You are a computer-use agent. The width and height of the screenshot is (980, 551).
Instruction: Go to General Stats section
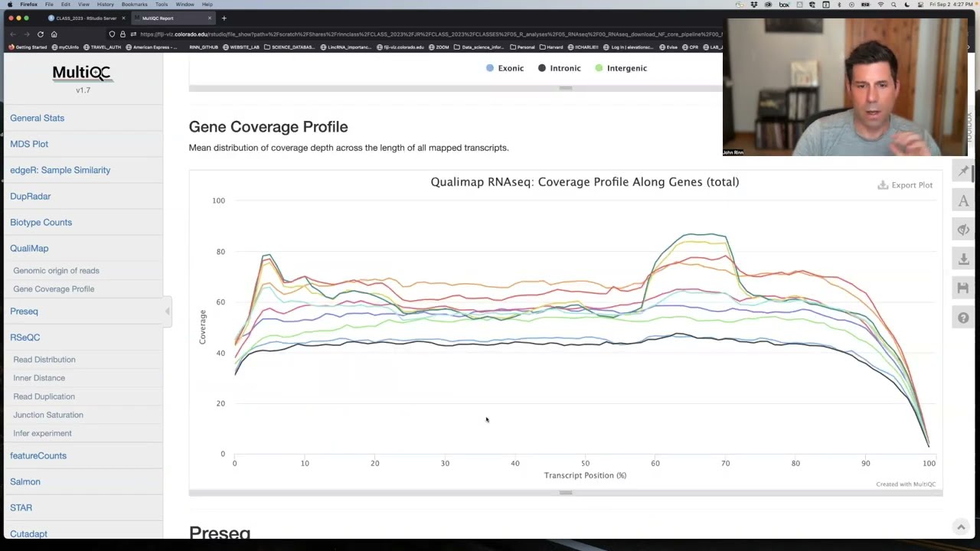37,118
